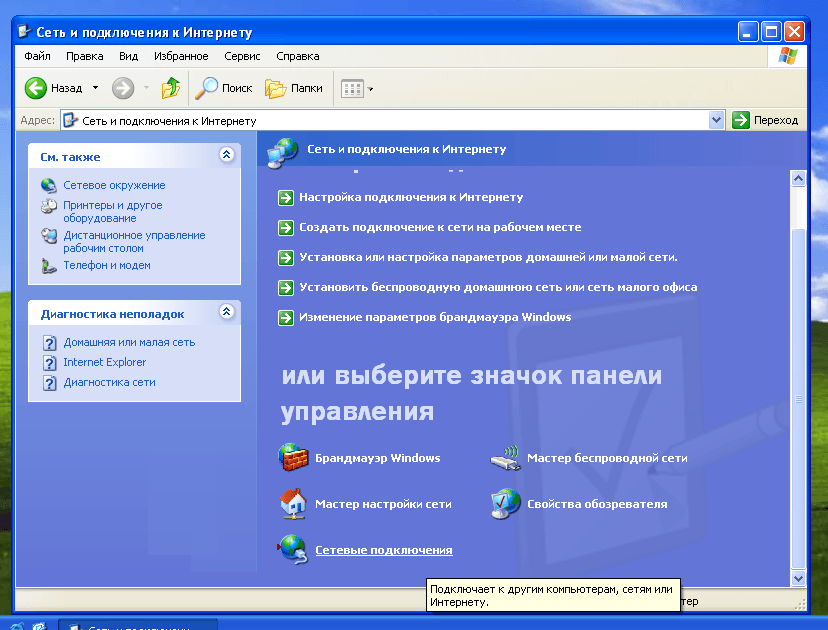
Task: Click Настройка подключения к Интернету task
Action: click(x=410, y=197)
